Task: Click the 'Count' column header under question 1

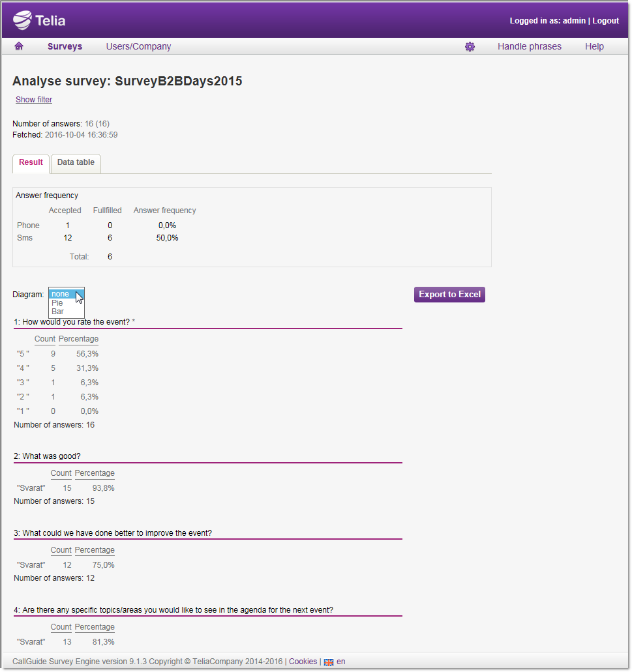Action: [x=45, y=339]
